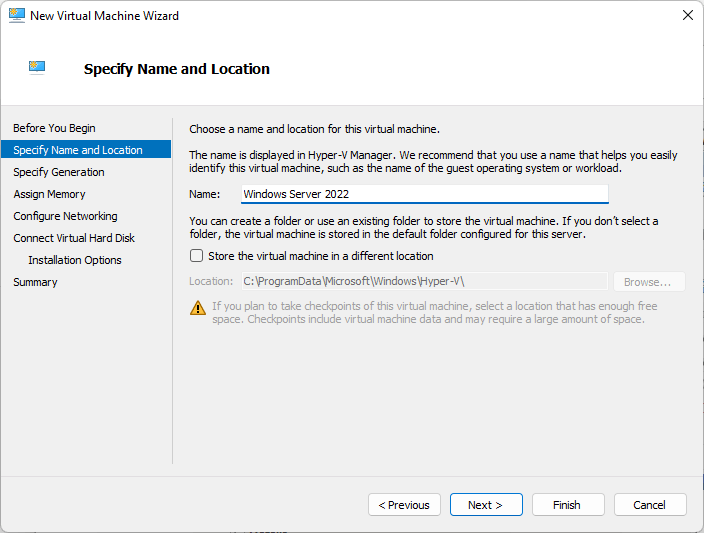
Task: Advance with the Next button
Action: pos(486,505)
